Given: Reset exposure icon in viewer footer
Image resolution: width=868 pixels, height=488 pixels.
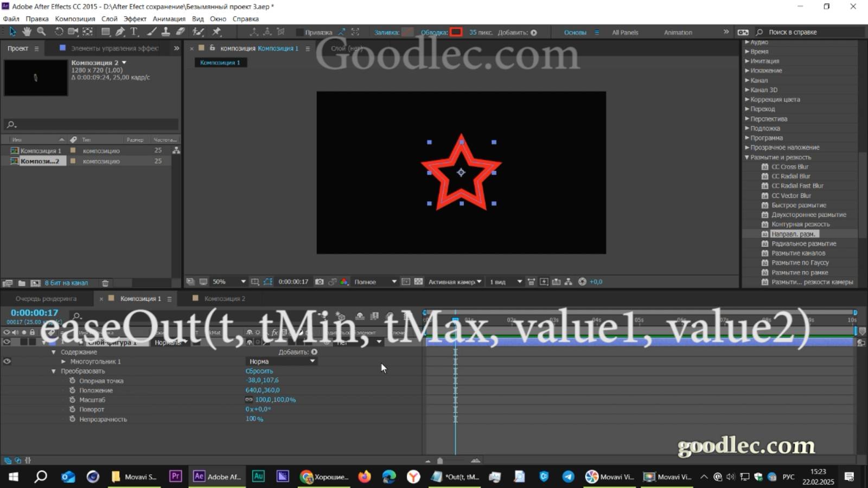Looking at the screenshot, I should click(x=582, y=282).
